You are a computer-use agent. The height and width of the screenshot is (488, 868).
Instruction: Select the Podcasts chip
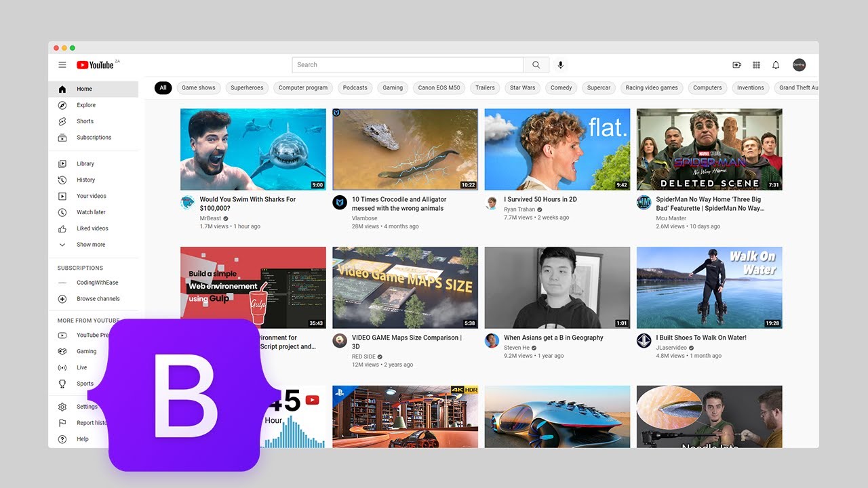coord(355,88)
